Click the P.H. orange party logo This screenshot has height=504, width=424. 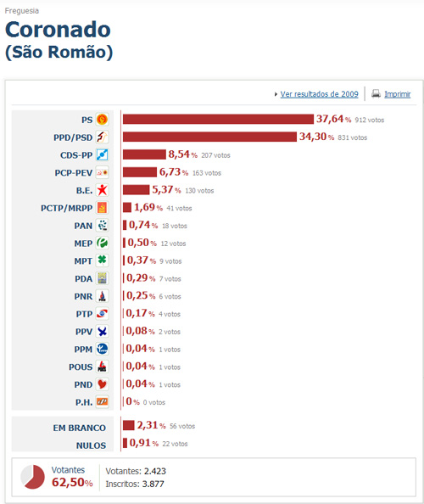[x=102, y=402]
